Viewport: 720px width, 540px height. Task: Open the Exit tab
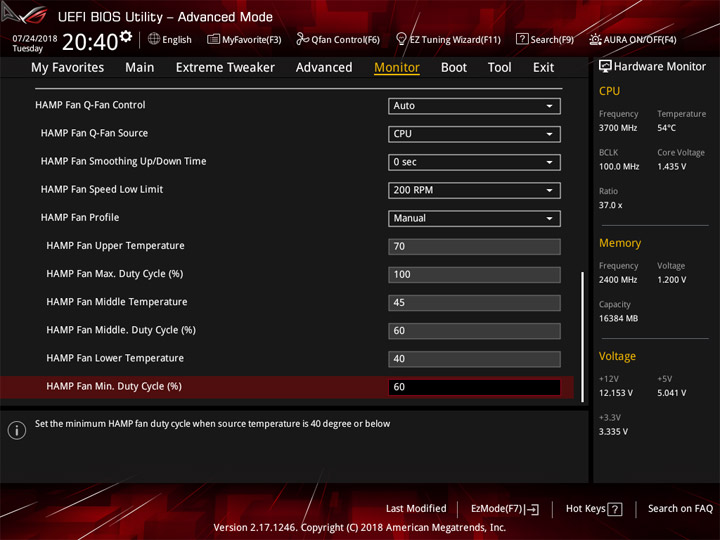tap(543, 68)
